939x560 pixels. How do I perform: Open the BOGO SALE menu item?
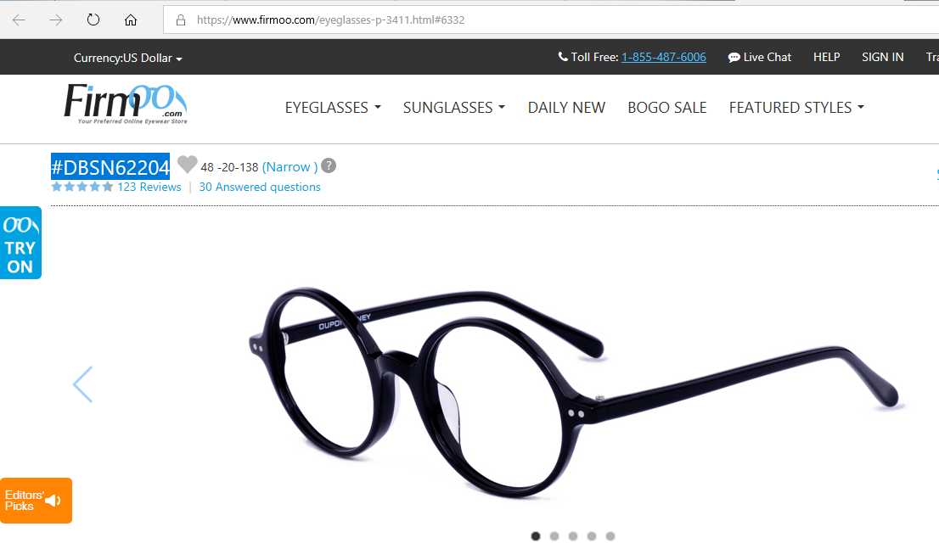point(667,108)
